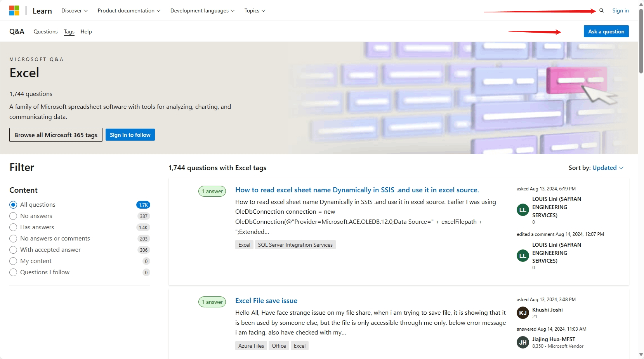Click the Excel tag under SSIS question
This screenshot has height=359, width=644.
point(244,245)
